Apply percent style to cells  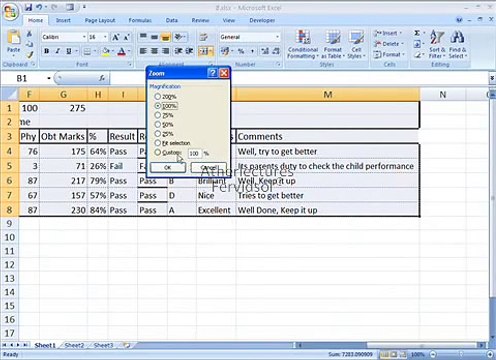[x=241, y=51]
